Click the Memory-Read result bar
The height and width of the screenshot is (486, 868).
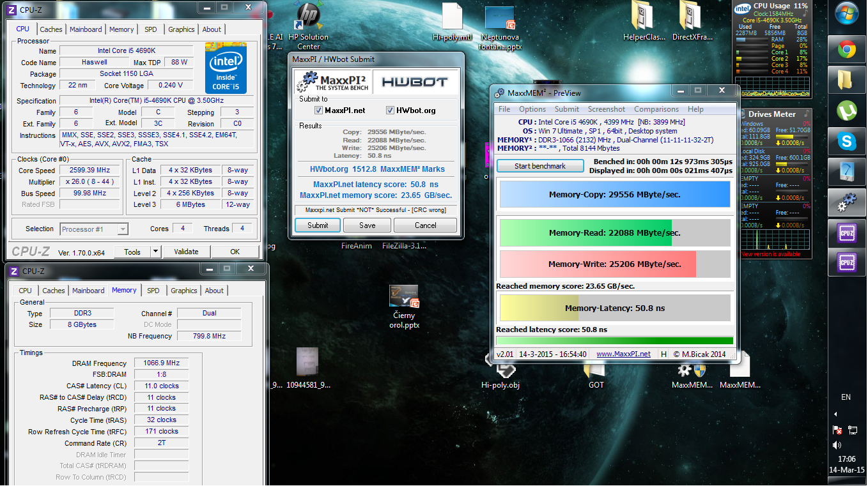(x=614, y=233)
